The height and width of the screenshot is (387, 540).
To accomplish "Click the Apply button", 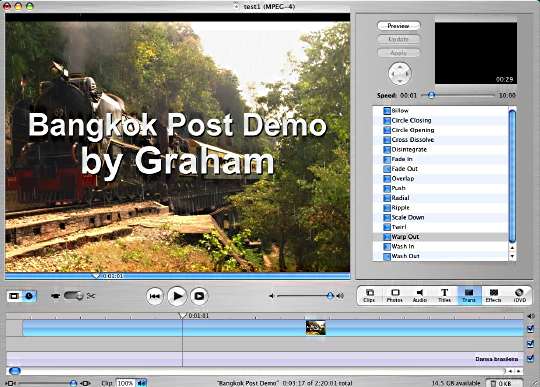I will pyautogui.click(x=398, y=53).
